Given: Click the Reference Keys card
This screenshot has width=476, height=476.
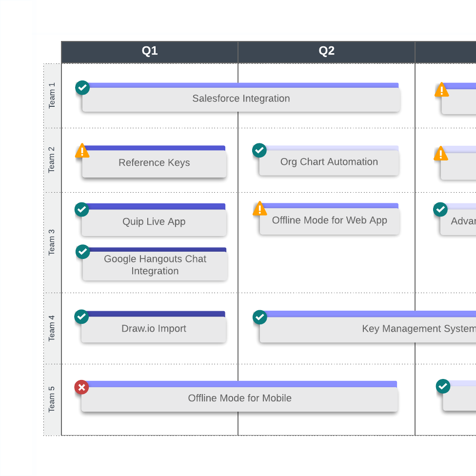Looking at the screenshot, I should (x=154, y=163).
